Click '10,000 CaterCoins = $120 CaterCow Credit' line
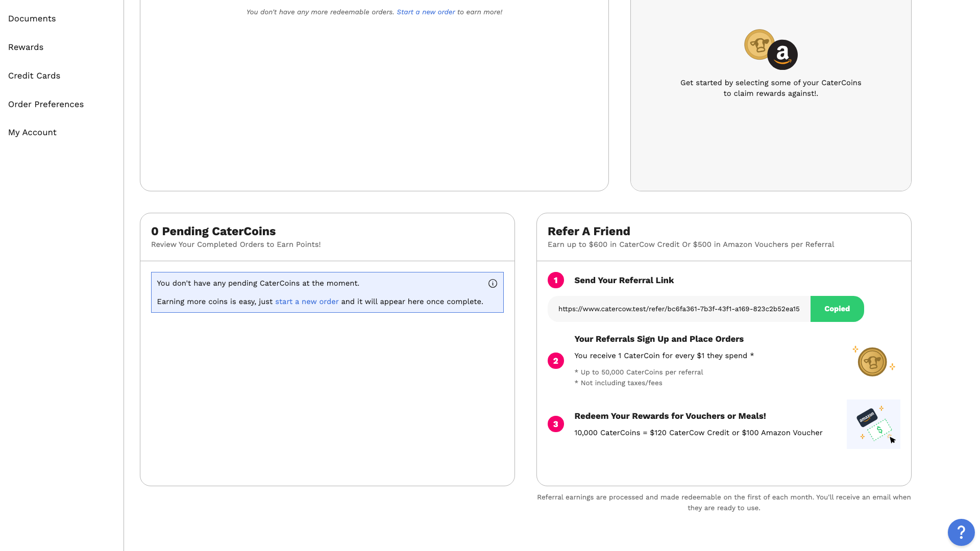Screen dimensions: 980x551 pos(698,433)
